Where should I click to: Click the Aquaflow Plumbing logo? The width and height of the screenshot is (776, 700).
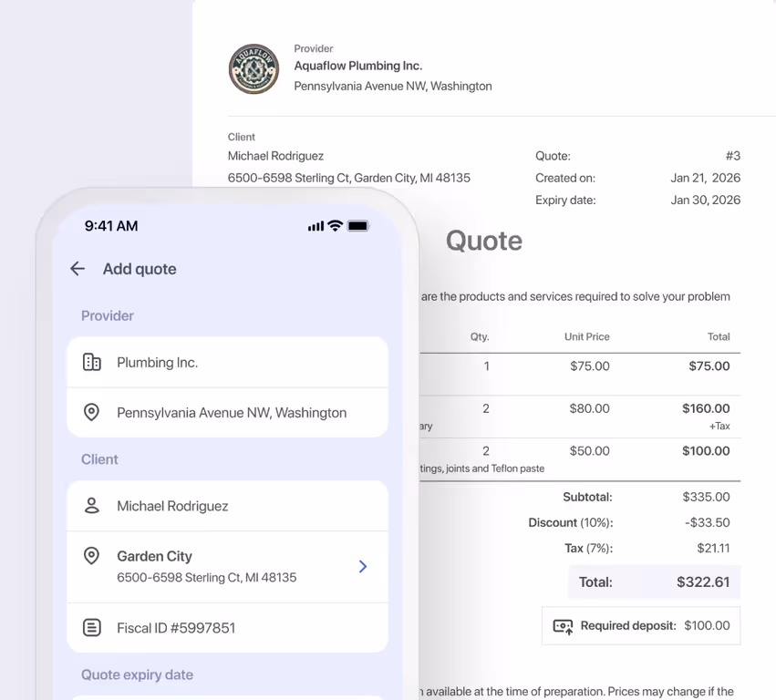point(253,68)
